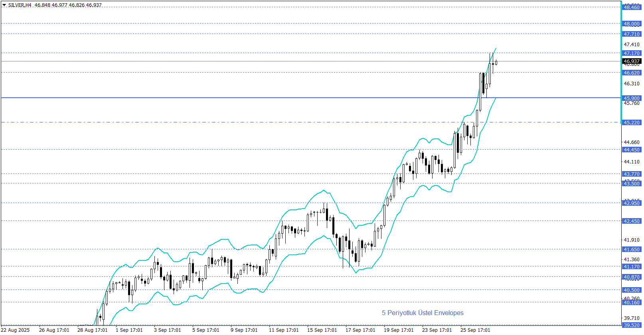Click the SILVER,H4 chart title text
644x335 pixels.
coord(20,5)
